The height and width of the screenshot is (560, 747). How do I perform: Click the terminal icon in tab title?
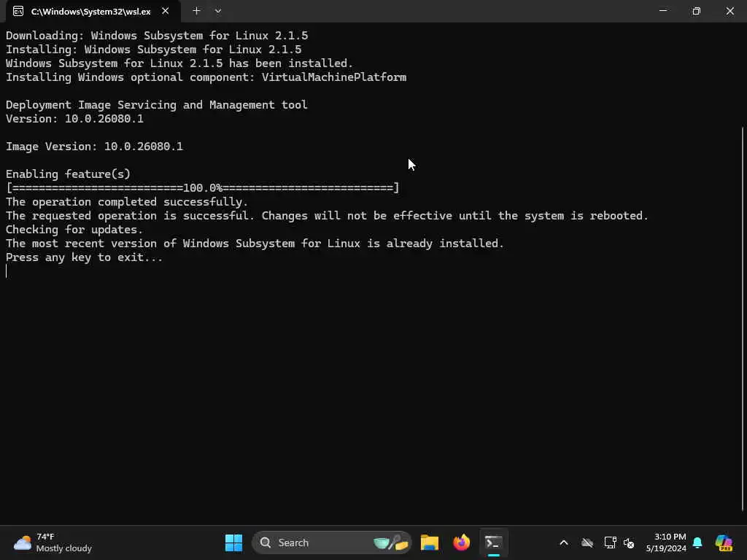[x=18, y=11]
